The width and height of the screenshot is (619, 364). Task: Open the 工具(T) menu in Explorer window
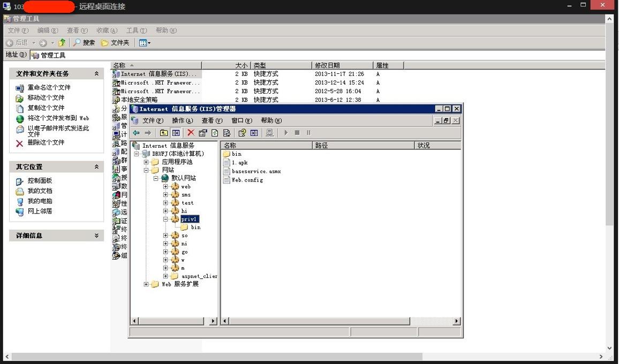click(x=137, y=31)
